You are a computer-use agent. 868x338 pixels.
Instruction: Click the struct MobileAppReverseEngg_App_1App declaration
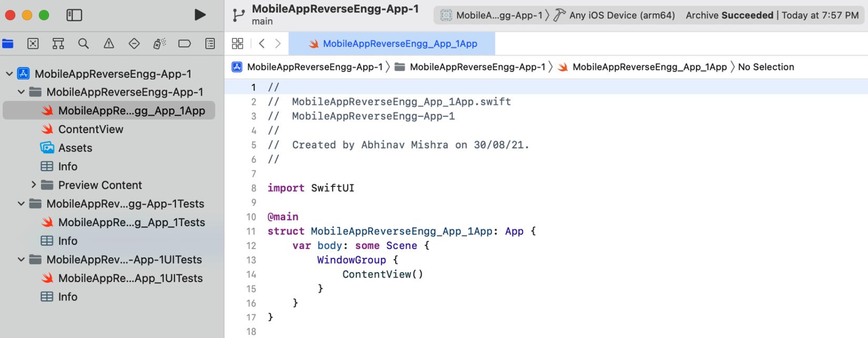click(401, 231)
